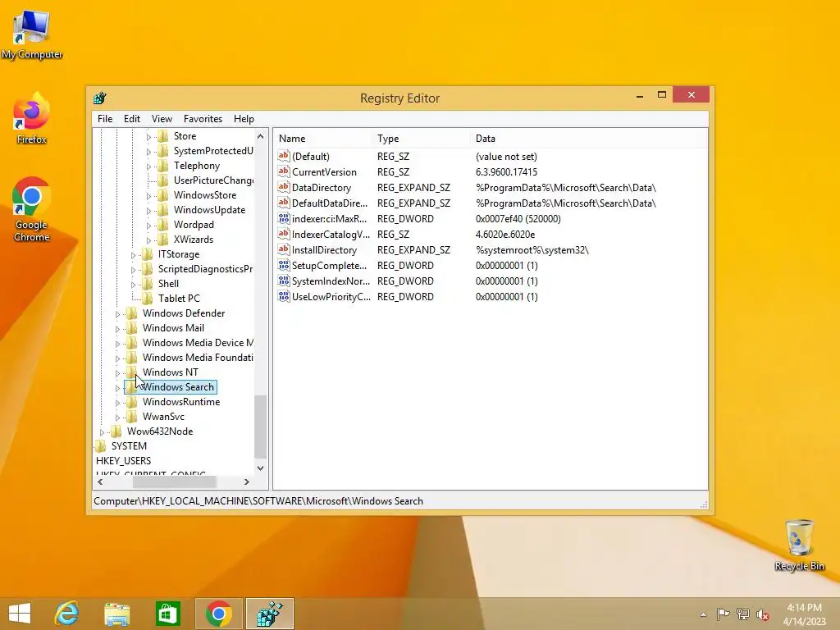Launch Internet Explorer from the taskbar

click(67, 614)
